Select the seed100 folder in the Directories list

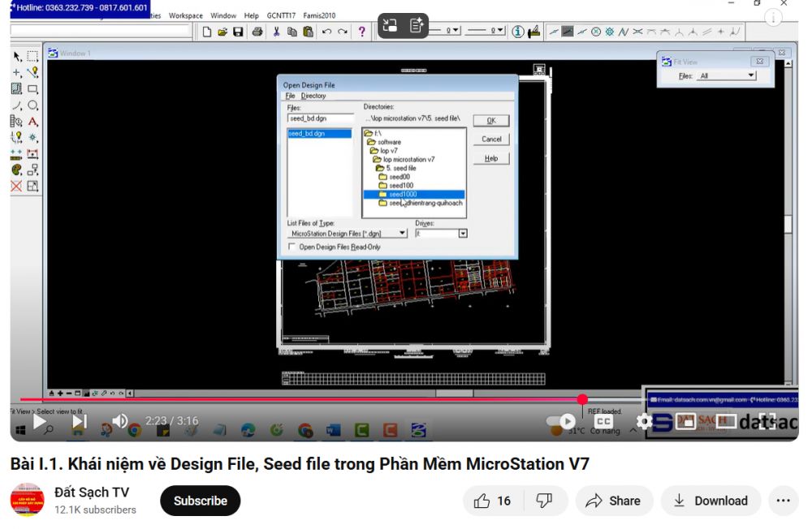coord(400,184)
